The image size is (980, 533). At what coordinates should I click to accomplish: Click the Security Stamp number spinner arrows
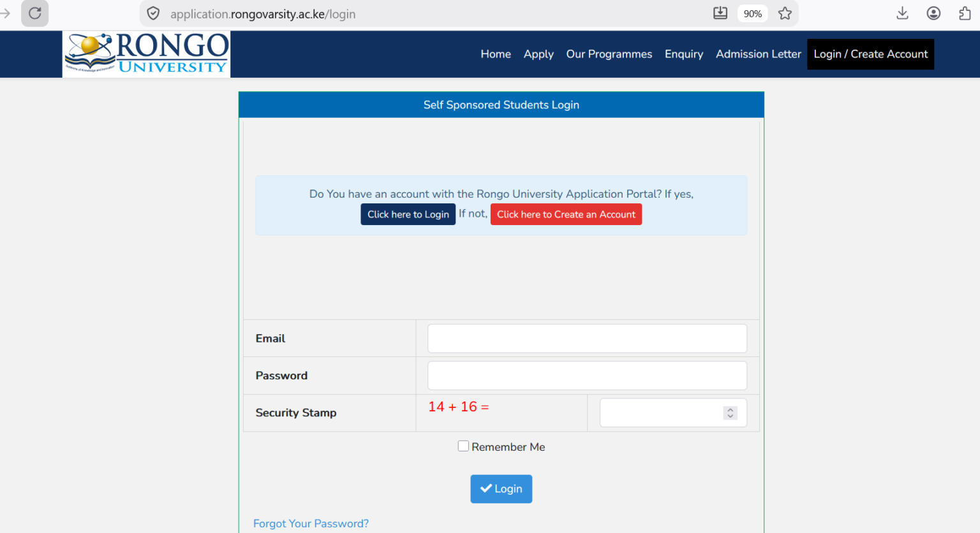731,413
